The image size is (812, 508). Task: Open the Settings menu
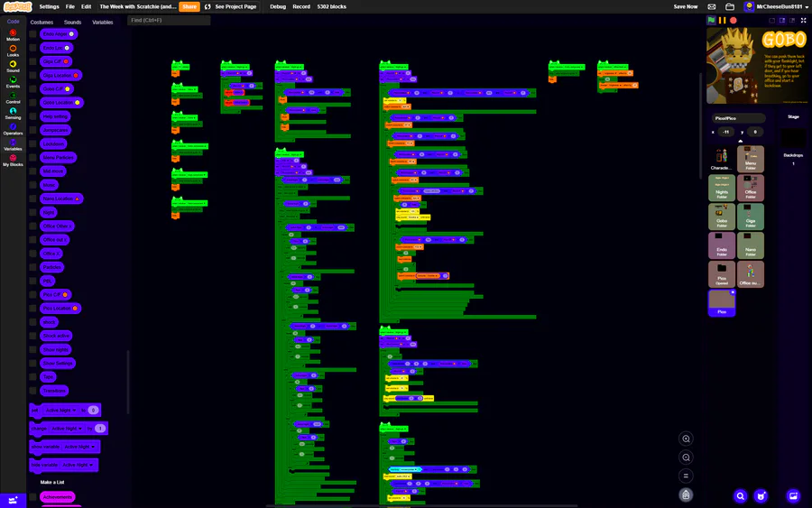(50, 6)
